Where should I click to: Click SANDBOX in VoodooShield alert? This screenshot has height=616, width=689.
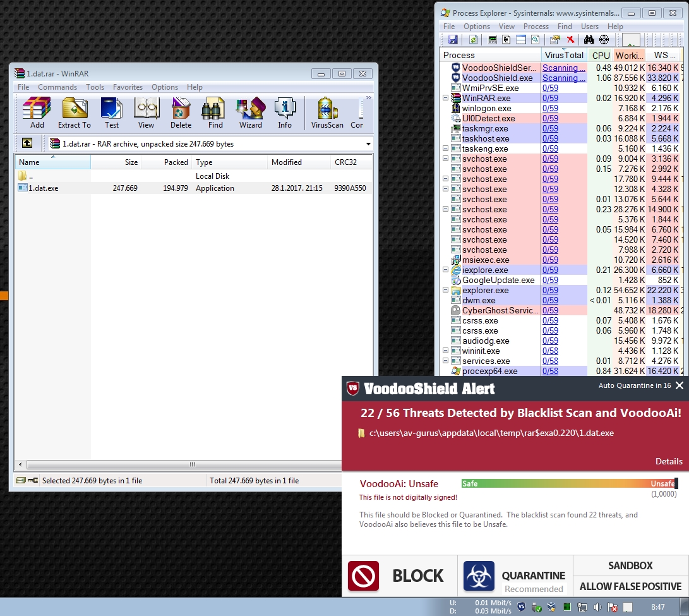[x=630, y=565]
